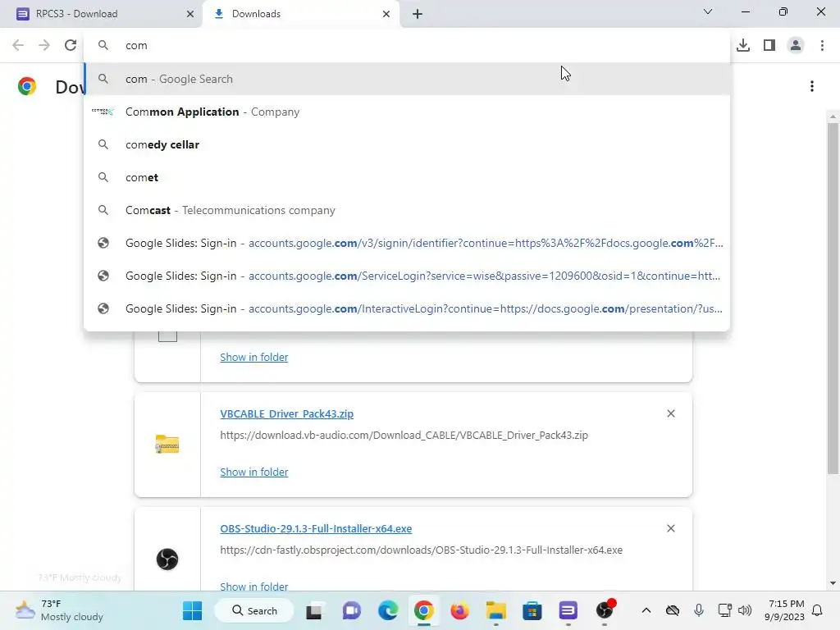Select the Downloads tab

point(301,14)
